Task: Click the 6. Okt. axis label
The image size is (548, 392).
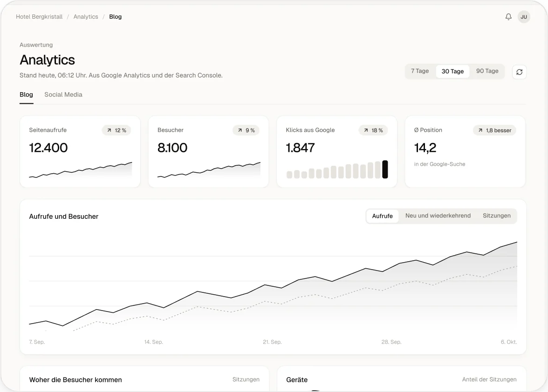Action: 509,342
